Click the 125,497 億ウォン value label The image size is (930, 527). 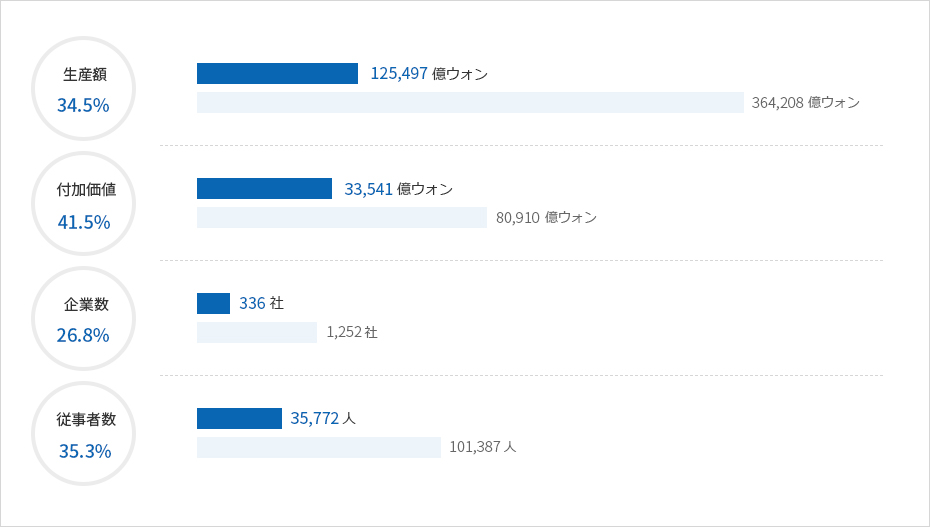click(x=429, y=74)
